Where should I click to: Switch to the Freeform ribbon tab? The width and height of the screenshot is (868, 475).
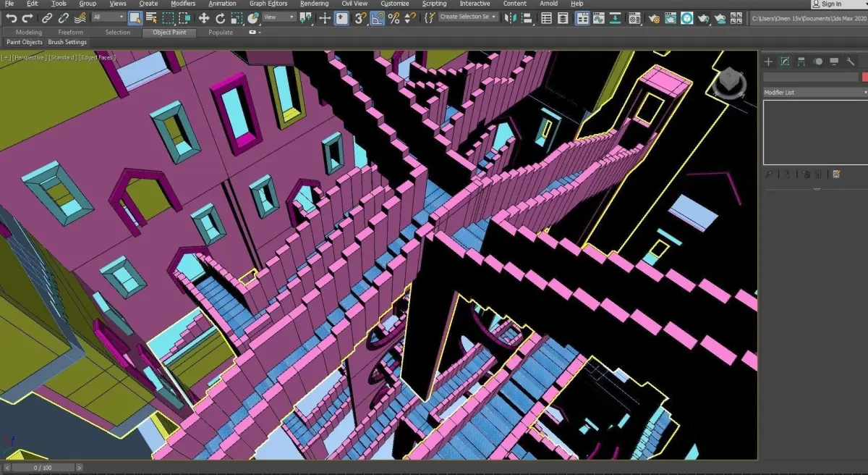pyautogui.click(x=71, y=33)
